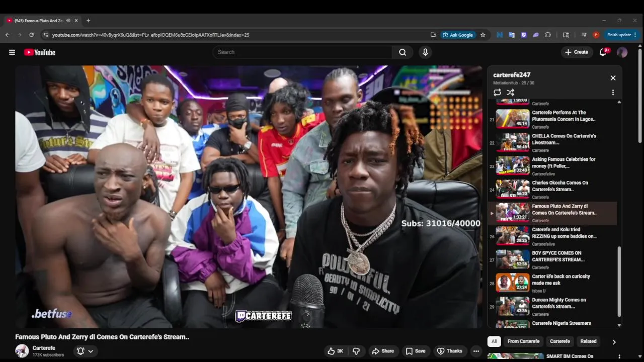Image resolution: width=644 pixels, height=362 pixels.
Task: Click the Google Translate extension icon
Action: (512, 35)
